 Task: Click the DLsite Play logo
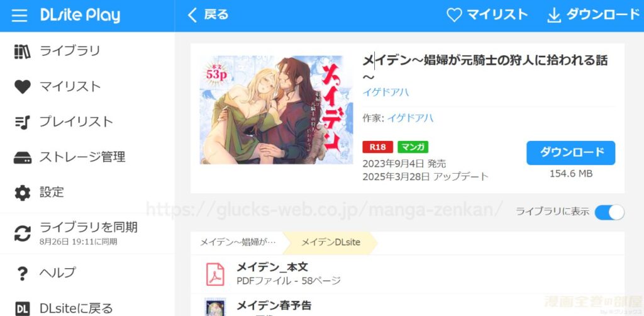coord(80,16)
